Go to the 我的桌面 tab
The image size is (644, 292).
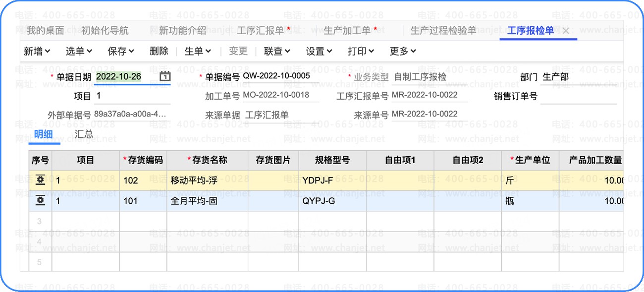point(46,31)
